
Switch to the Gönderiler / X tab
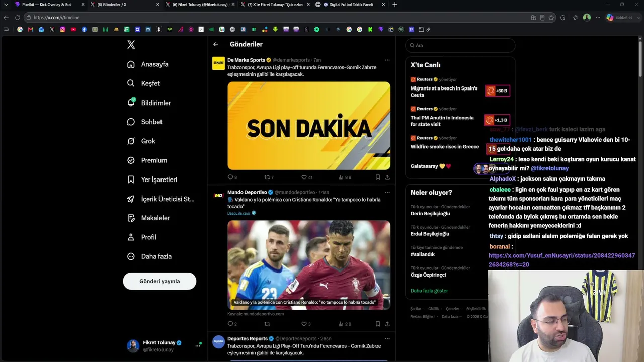[124, 5]
